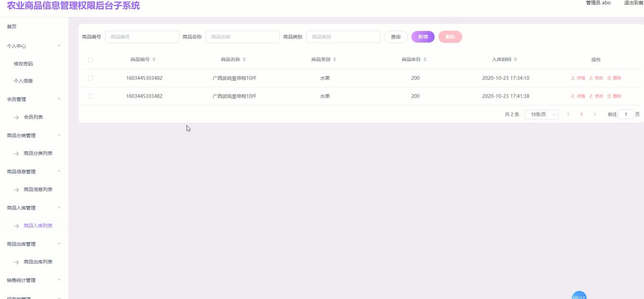
Task: Click arrow icon beside 商品入库列表
Action: [16, 226]
